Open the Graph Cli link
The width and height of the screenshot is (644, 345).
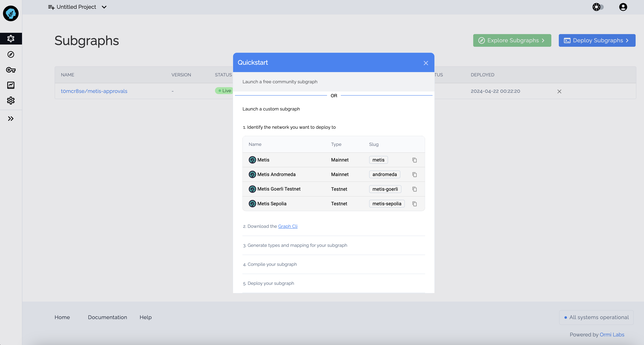pos(288,226)
